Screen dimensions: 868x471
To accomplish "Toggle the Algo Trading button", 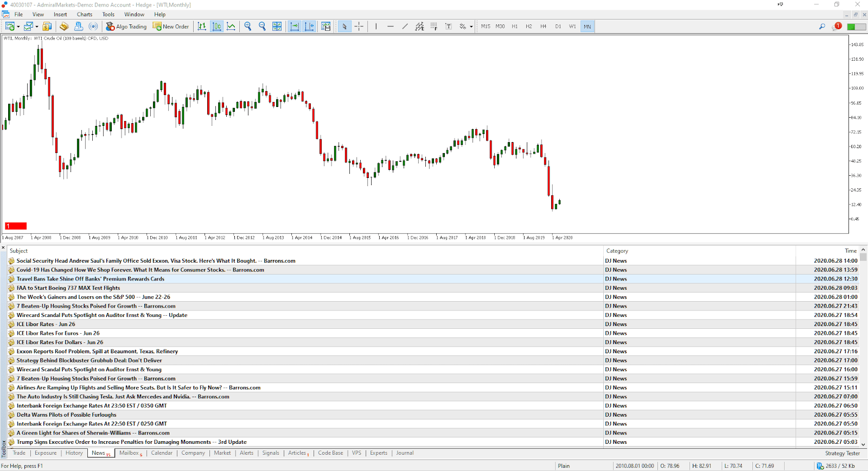I will click(x=126, y=26).
